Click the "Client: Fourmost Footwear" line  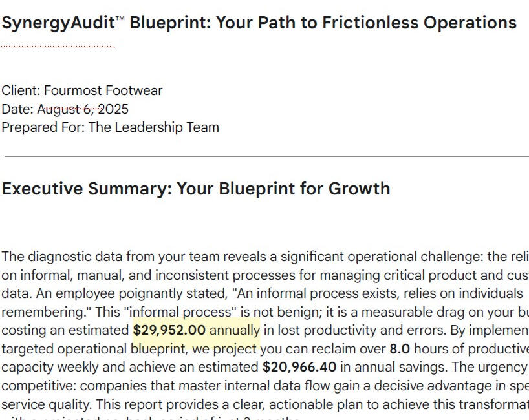point(82,90)
